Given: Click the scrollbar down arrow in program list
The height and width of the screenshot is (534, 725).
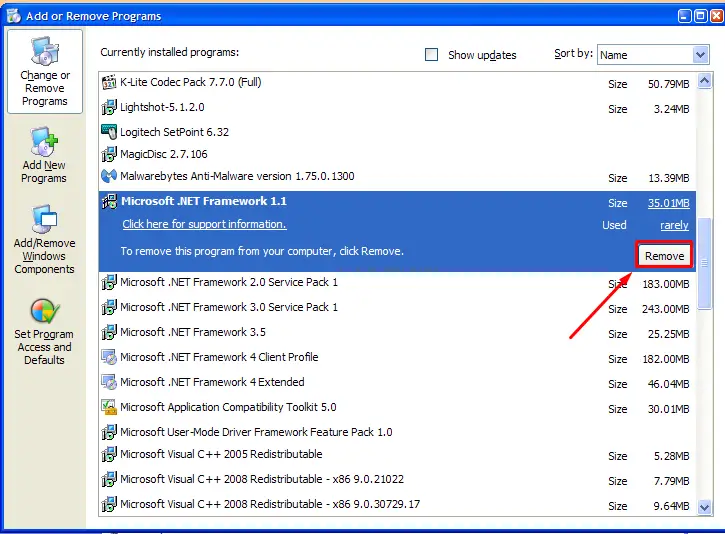Looking at the screenshot, I should [x=704, y=507].
